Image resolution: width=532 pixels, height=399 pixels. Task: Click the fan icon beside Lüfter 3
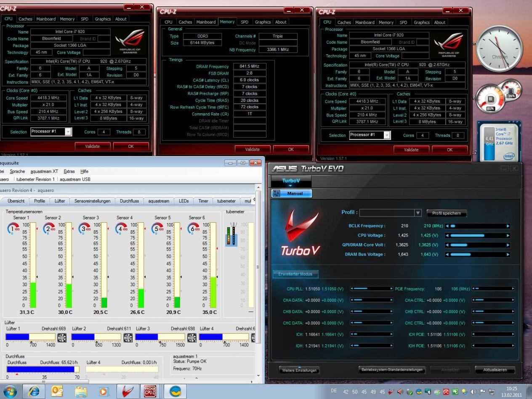192,338
